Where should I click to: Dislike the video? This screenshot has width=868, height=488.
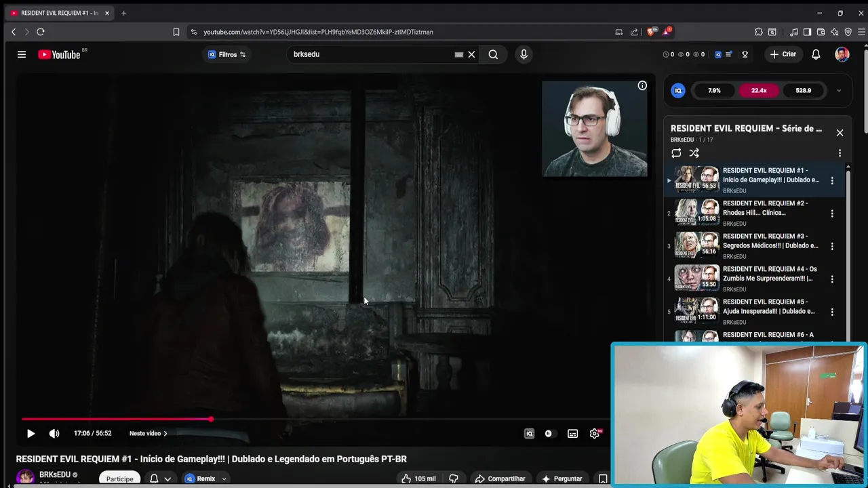click(454, 479)
